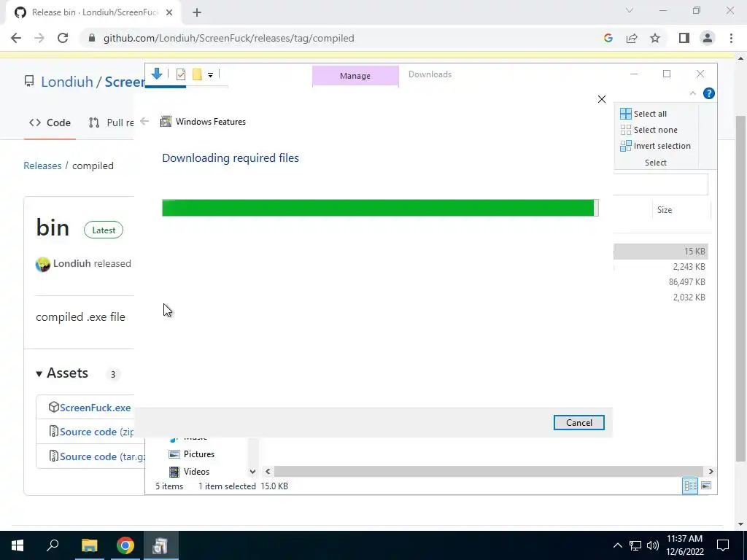Click the Explorer horizontal scrollbar right arrow

(x=711, y=472)
